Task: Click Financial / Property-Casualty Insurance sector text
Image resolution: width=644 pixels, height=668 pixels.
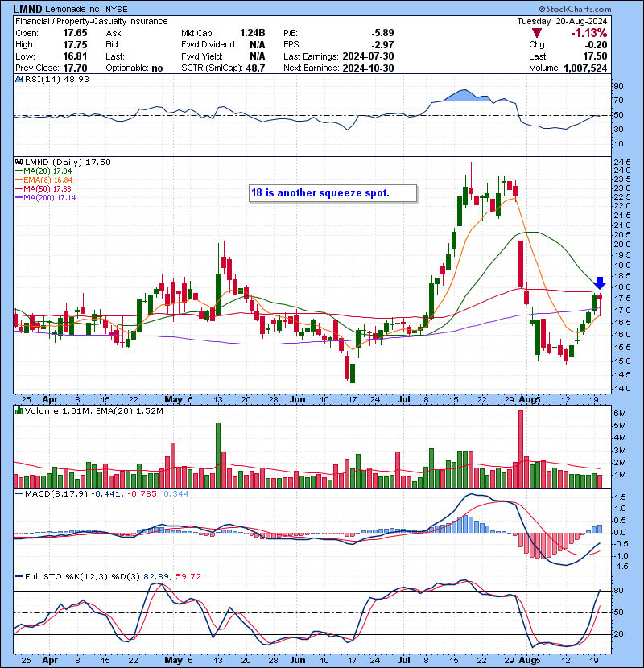Action: click(x=91, y=21)
